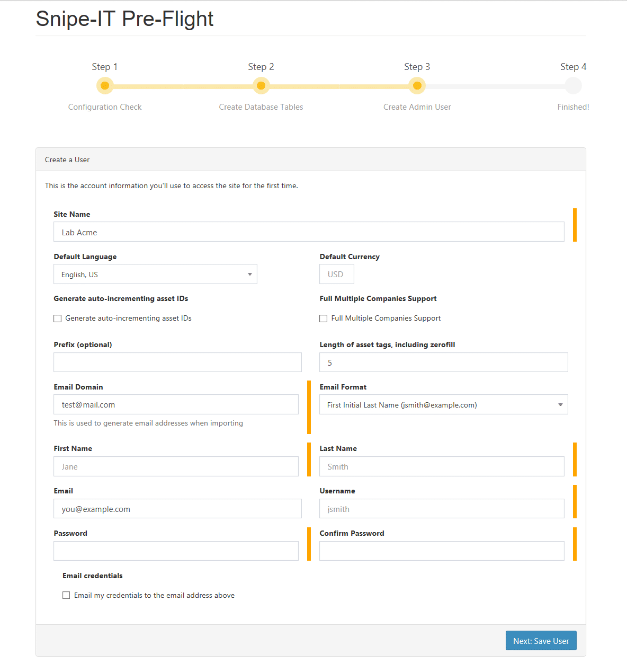Click the Step 1 Configuration Check circle
Viewport: 627px width, 672px height.
[x=105, y=85]
